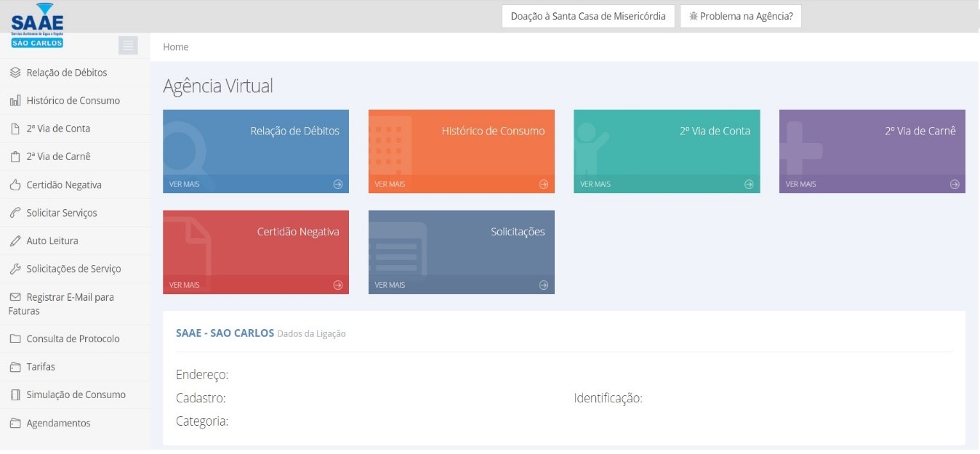Click the Solicitações de Serviço wrench icon
Viewport: 980px width, 454px height.
(15, 269)
